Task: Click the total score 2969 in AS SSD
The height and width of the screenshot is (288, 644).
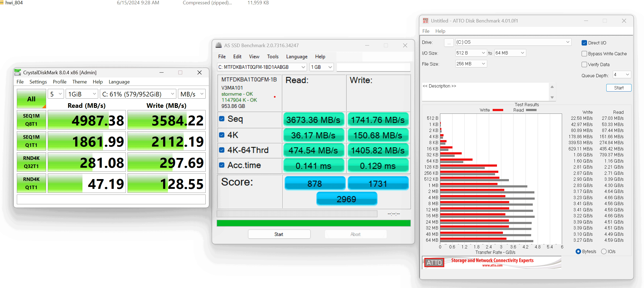Action: pos(347,199)
